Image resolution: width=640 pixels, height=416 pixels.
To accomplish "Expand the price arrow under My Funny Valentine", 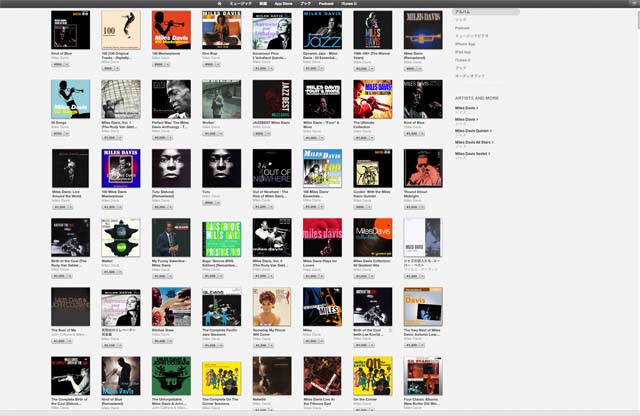I will click(x=169, y=276).
